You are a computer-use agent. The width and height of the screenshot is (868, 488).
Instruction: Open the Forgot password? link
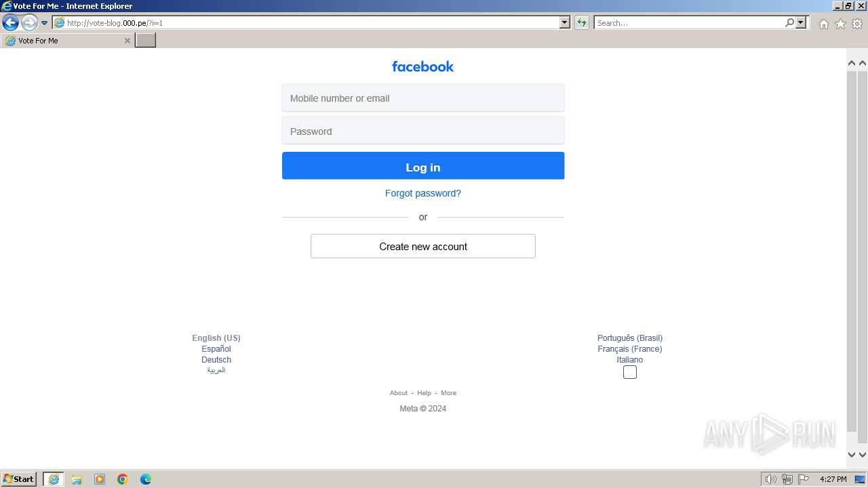423,193
